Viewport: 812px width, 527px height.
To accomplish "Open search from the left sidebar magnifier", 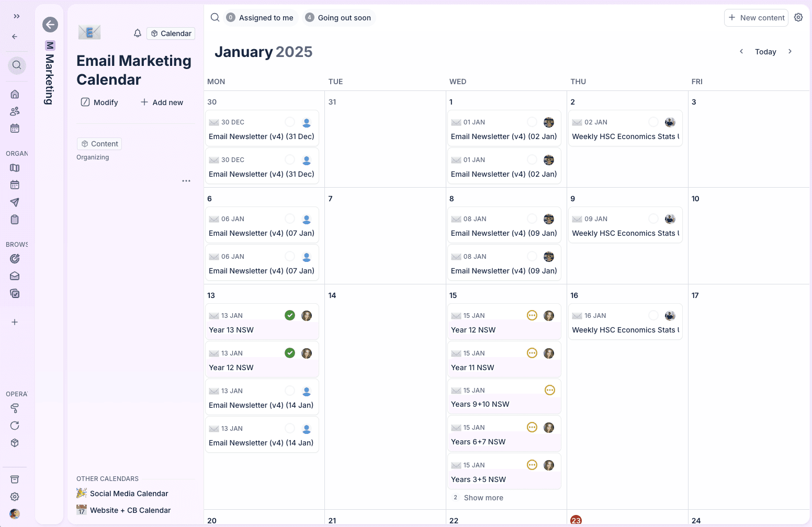I will click(x=17, y=65).
